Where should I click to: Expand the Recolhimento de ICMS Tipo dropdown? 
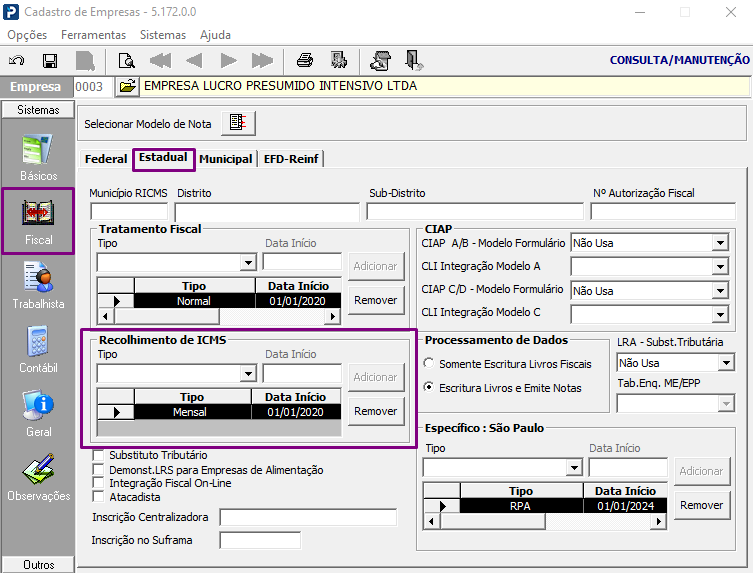(x=249, y=373)
